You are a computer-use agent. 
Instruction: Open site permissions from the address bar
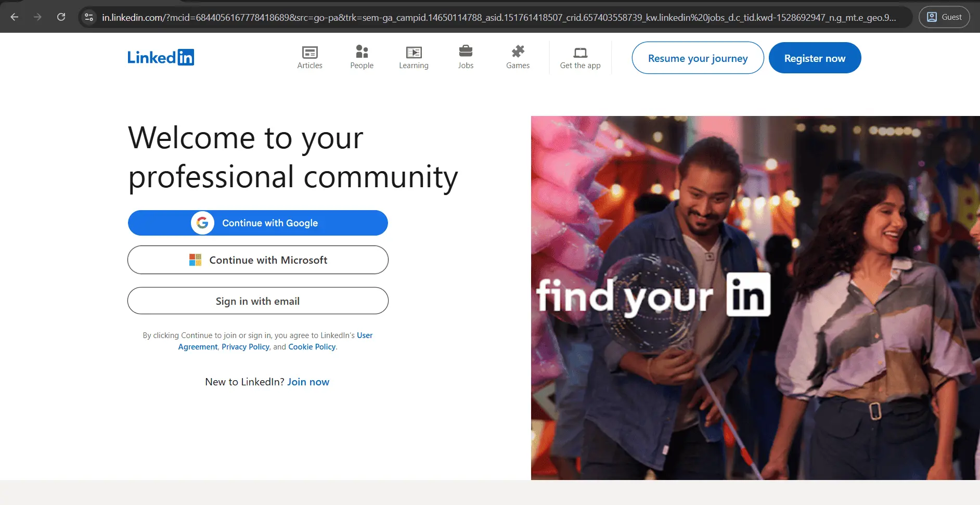point(88,17)
